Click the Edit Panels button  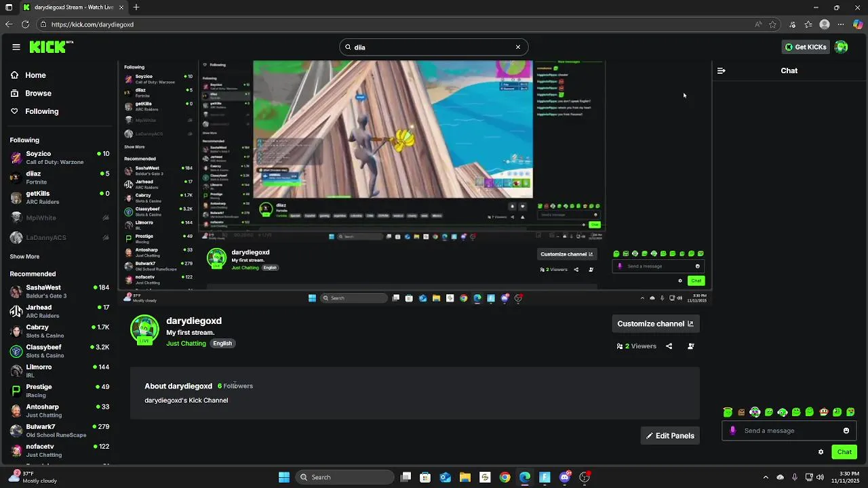click(670, 436)
